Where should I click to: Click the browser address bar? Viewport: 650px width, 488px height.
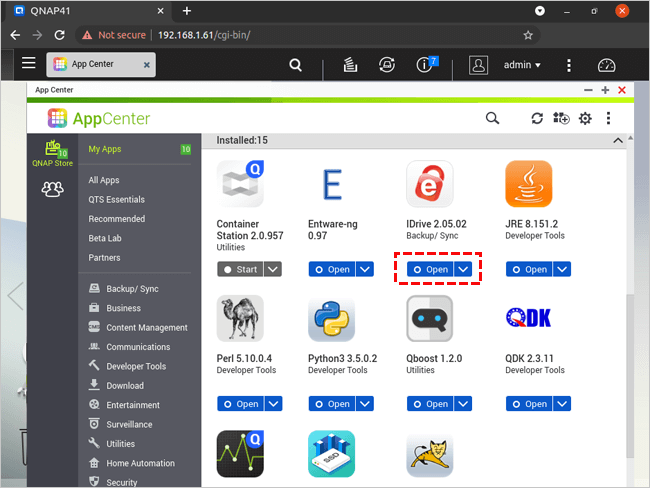(307, 35)
